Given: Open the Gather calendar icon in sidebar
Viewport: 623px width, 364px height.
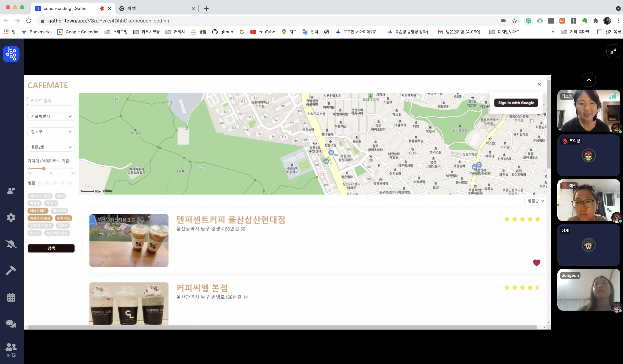Looking at the screenshot, I should (x=11, y=297).
